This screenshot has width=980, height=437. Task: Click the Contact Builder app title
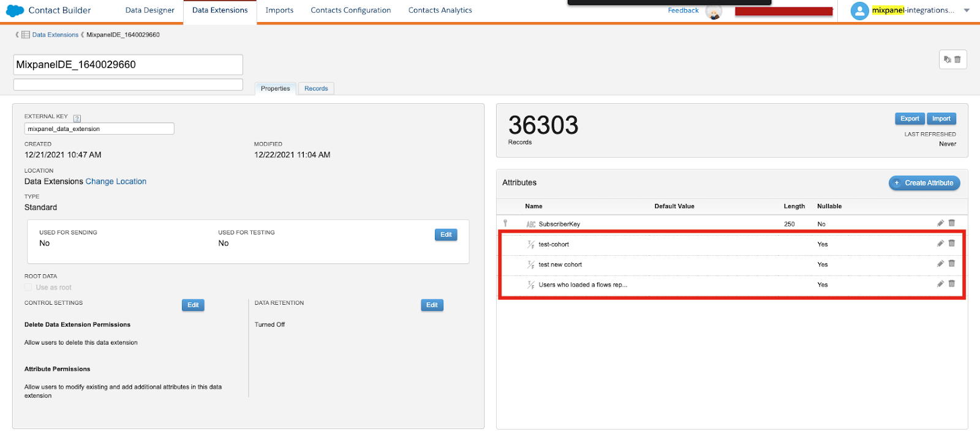59,10
